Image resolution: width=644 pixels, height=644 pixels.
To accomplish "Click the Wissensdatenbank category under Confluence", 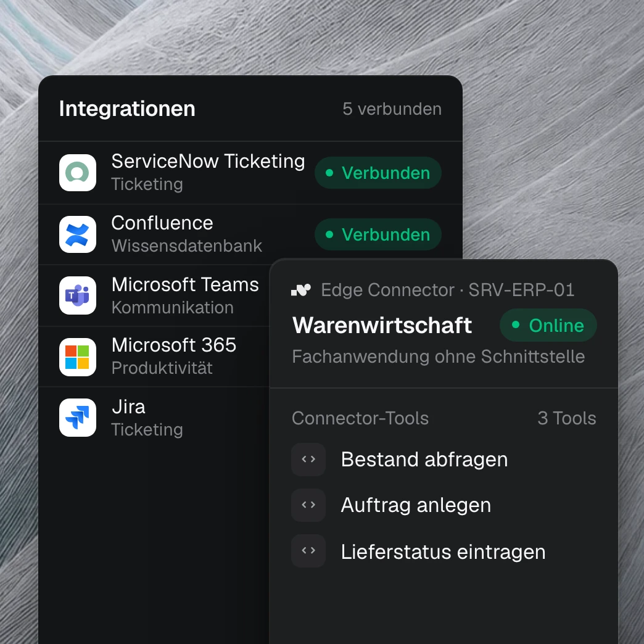I will pyautogui.click(x=187, y=246).
